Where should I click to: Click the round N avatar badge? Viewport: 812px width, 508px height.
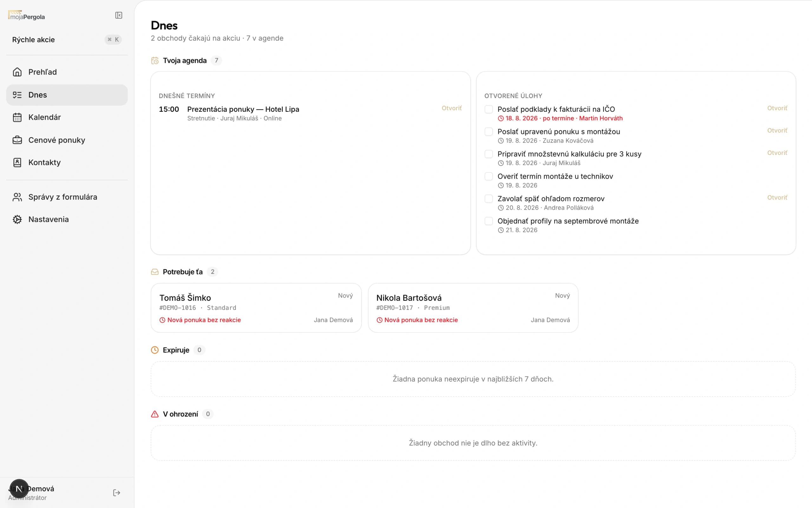(x=19, y=489)
